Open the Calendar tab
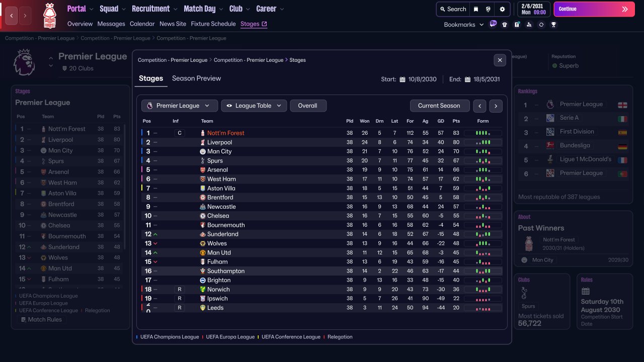 [142, 24]
